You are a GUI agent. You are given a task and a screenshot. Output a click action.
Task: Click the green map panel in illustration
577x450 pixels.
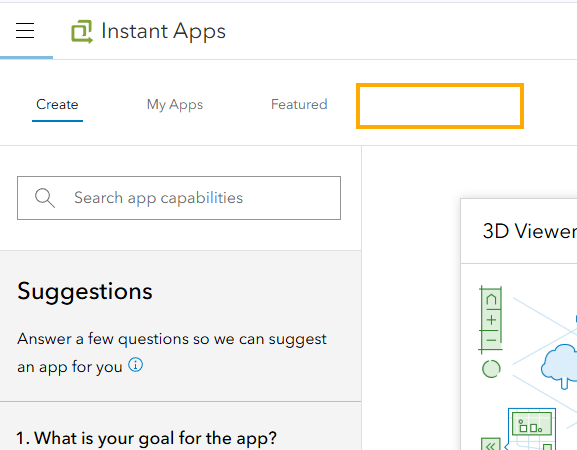click(532, 424)
